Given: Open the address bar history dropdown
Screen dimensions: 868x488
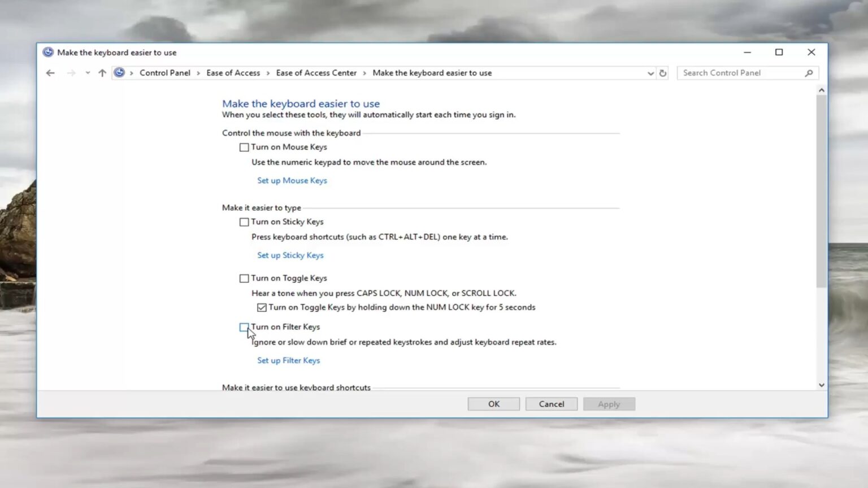Looking at the screenshot, I should [x=650, y=73].
